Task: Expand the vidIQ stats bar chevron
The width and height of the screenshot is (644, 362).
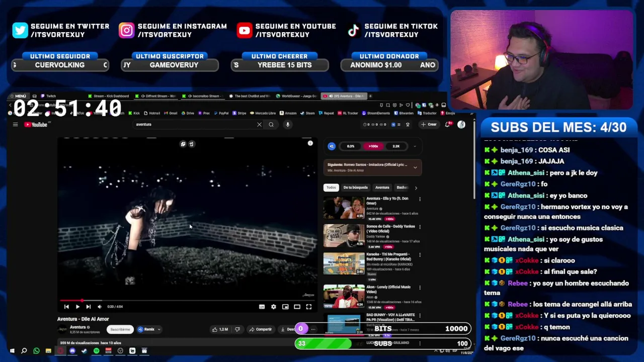Action: [415, 146]
